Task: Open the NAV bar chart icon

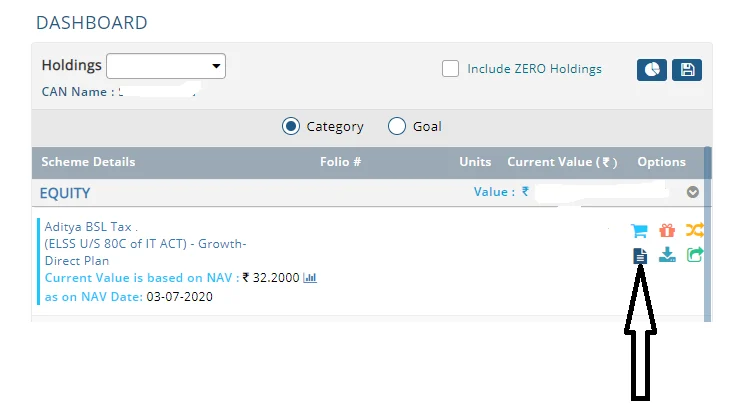Action: [x=310, y=277]
